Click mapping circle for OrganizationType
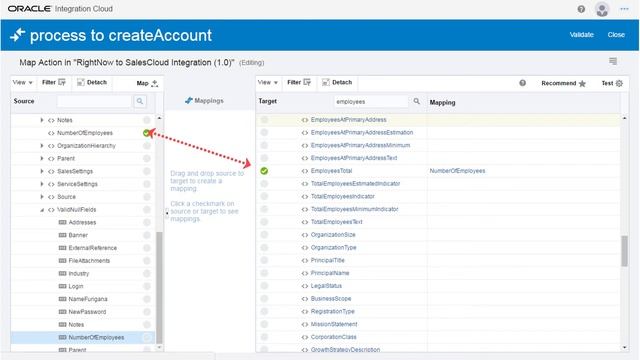 pyautogui.click(x=264, y=248)
